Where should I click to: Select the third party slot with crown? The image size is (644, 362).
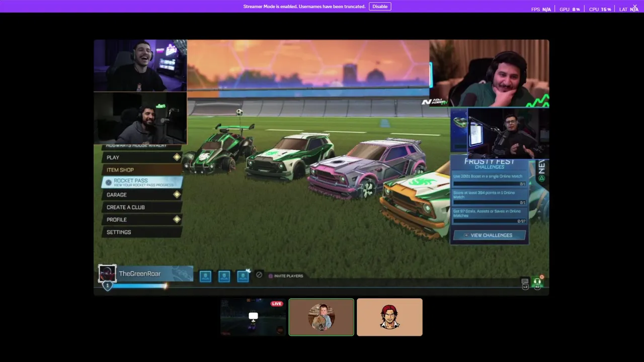pyautogui.click(x=243, y=276)
